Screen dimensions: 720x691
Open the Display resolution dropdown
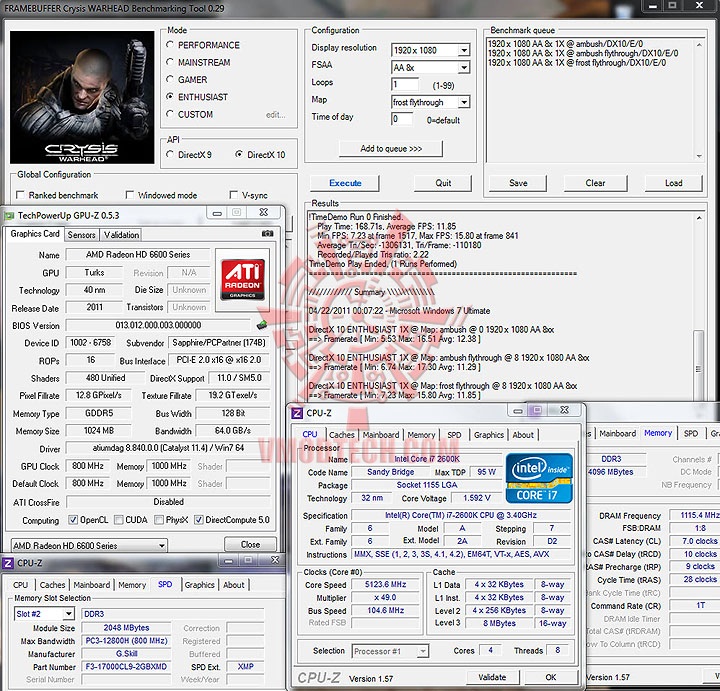click(x=464, y=50)
